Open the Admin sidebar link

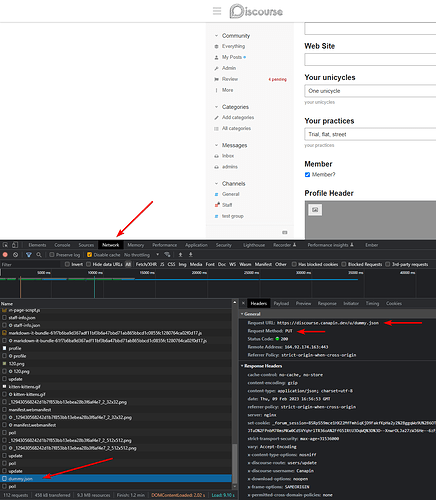(x=229, y=68)
